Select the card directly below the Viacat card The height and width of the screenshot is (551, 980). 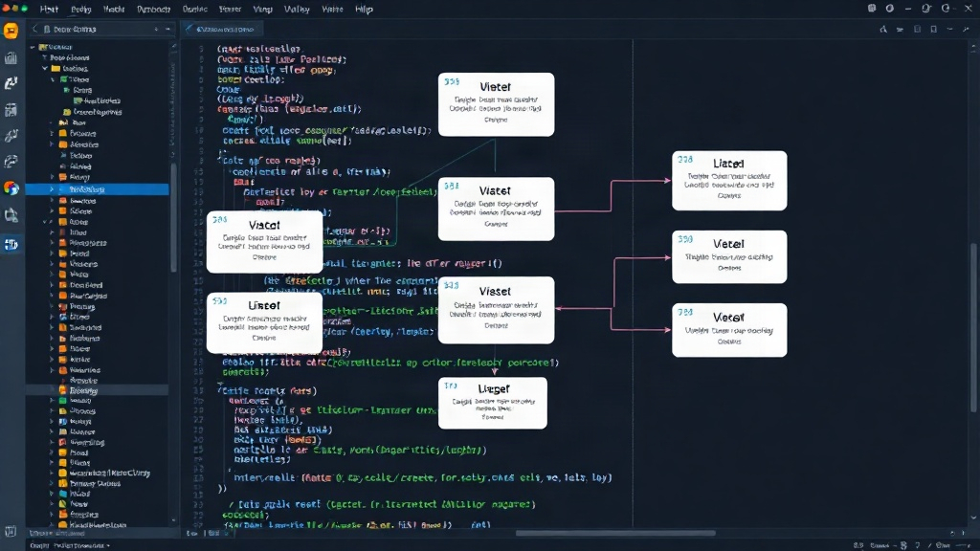264,323
